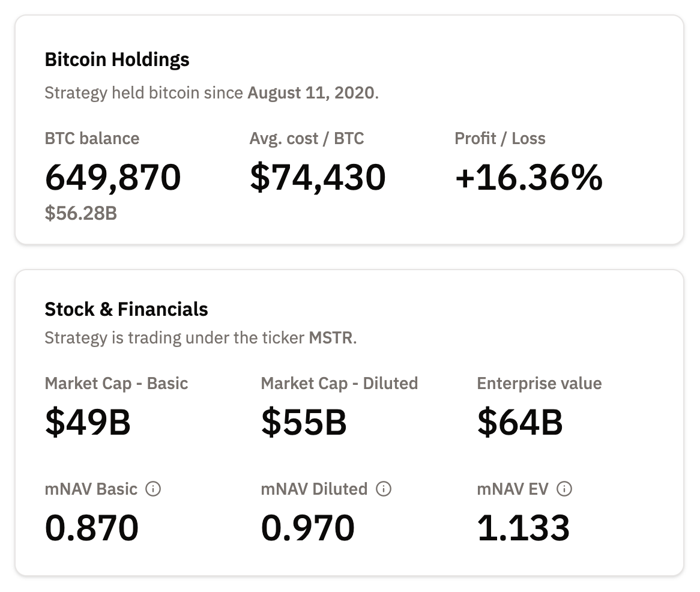700x592 pixels.
Task: Click the mNAV EV value 1.133
Action: (x=523, y=527)
